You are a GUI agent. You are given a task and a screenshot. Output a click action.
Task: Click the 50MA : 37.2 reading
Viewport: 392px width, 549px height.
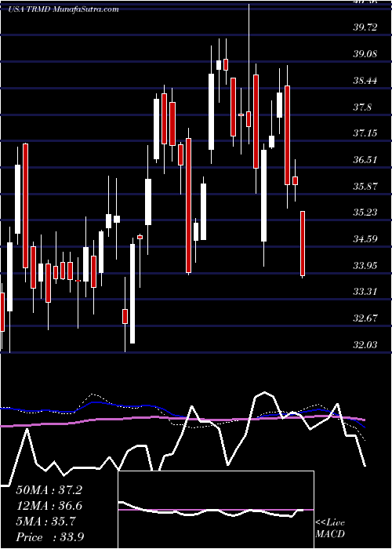(49, 490)
